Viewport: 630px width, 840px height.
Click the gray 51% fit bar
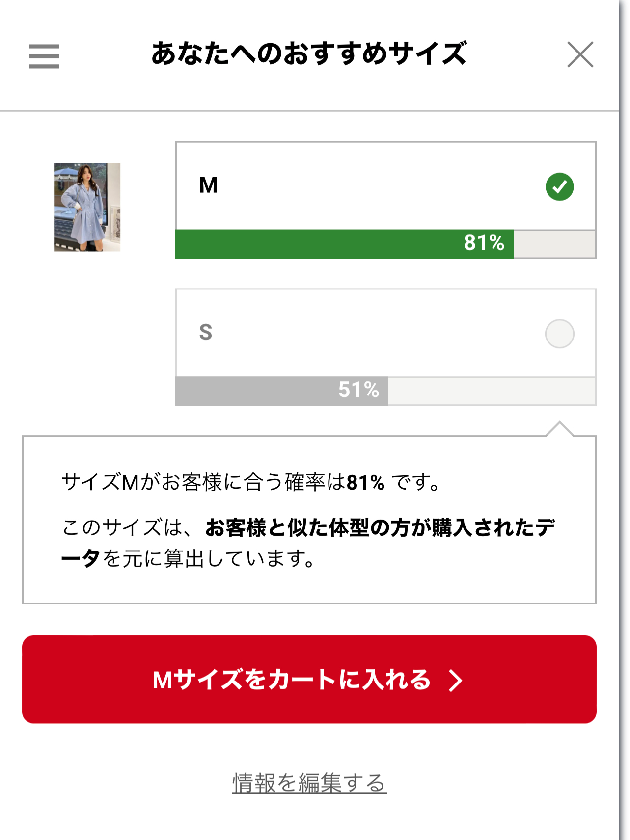[281, 391]
